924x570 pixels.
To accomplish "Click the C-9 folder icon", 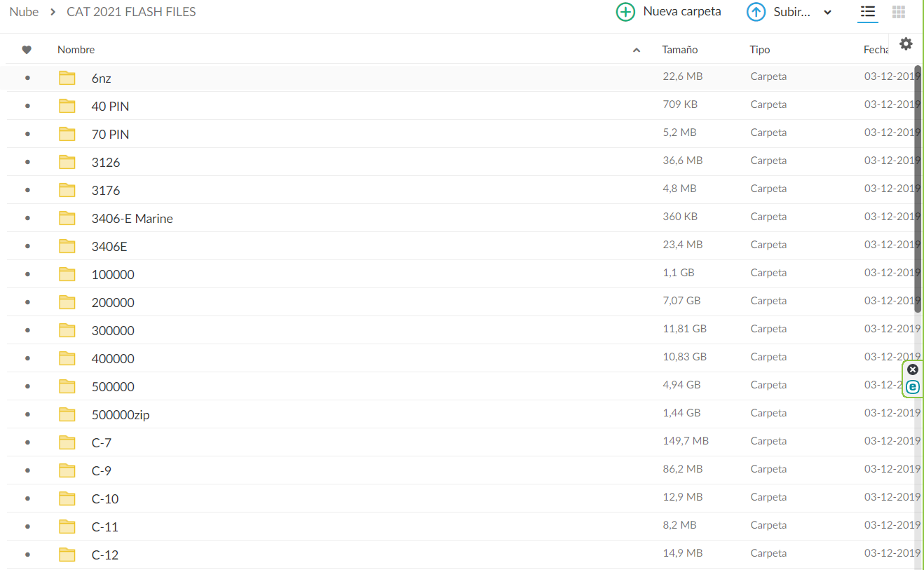I will [67, 470].
